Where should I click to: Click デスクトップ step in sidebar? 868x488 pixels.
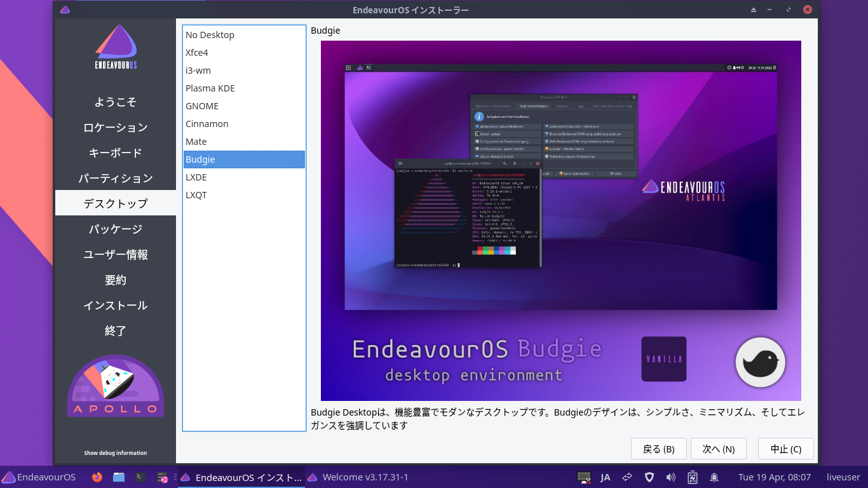point(116,203)
